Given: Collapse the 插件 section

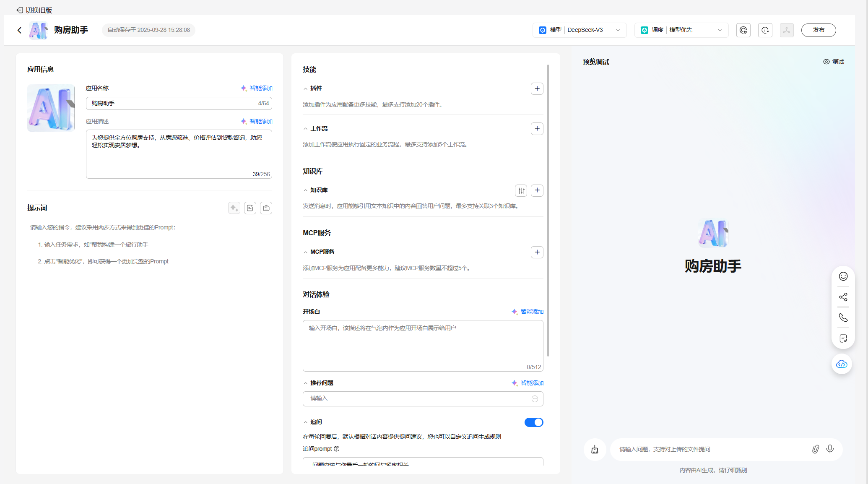Looking at the screenshot, I should coord(306,88).
